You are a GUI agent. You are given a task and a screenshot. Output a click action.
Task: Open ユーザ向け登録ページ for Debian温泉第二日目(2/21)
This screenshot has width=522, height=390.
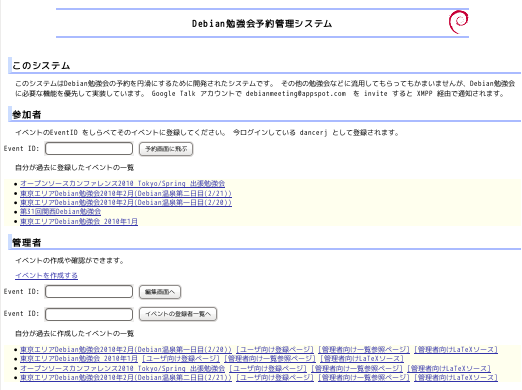point(275,377)
